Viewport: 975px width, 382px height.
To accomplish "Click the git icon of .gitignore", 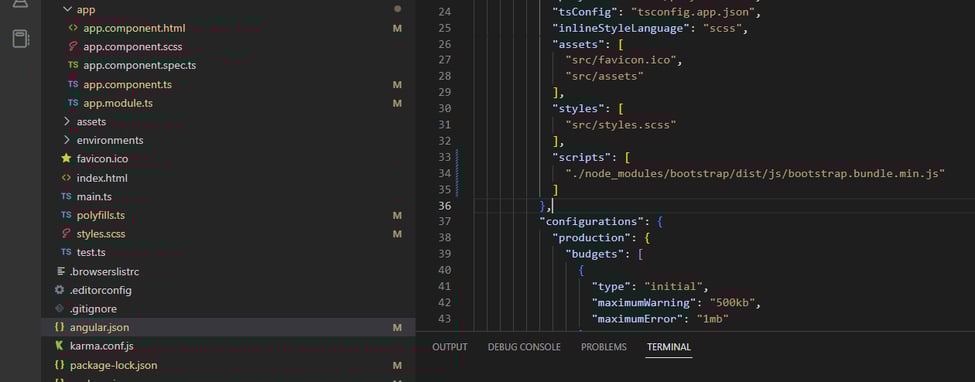I will tap(60, 309).
